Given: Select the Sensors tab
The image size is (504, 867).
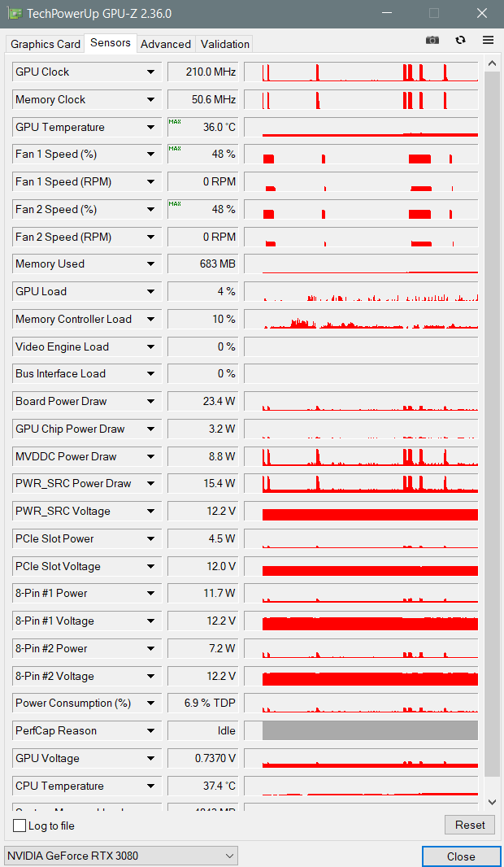Looking at the screenshot, I should [x=111, y=43].
